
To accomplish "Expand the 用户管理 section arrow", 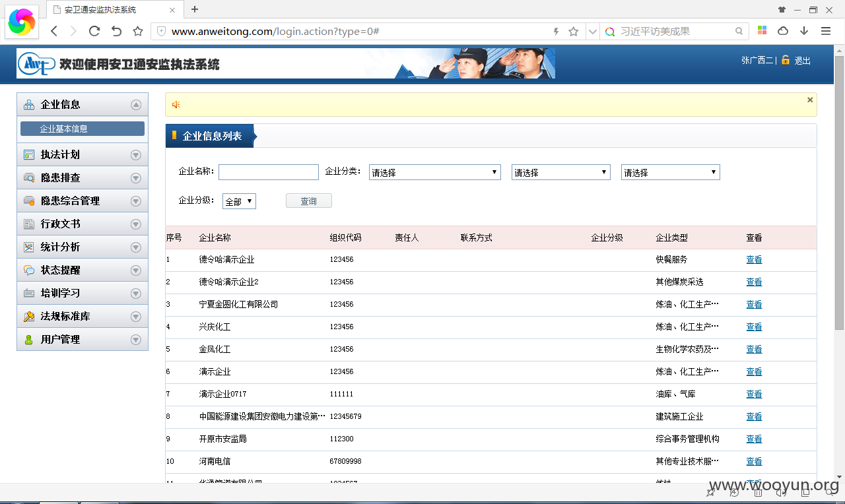I will (136, 340).
